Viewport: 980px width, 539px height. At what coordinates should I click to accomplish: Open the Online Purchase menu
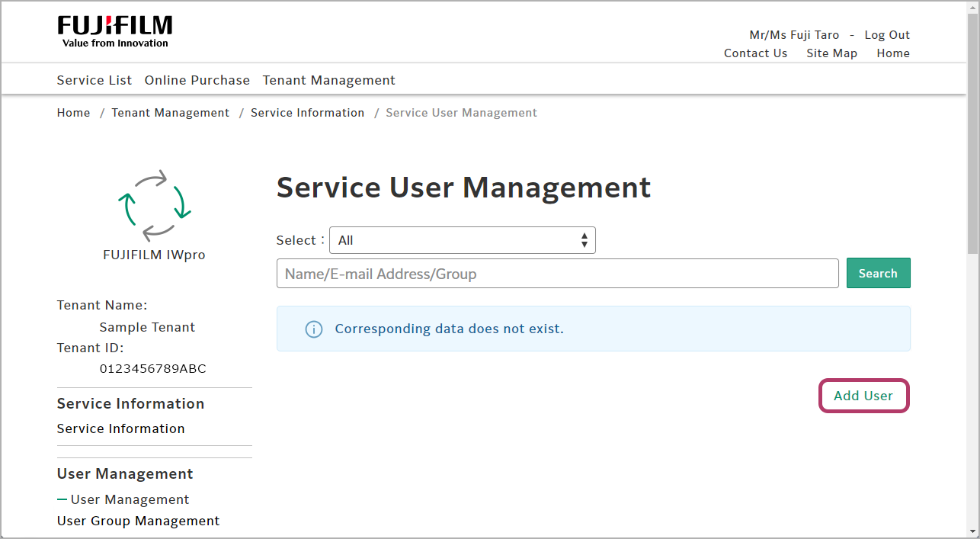pos(197,80)
